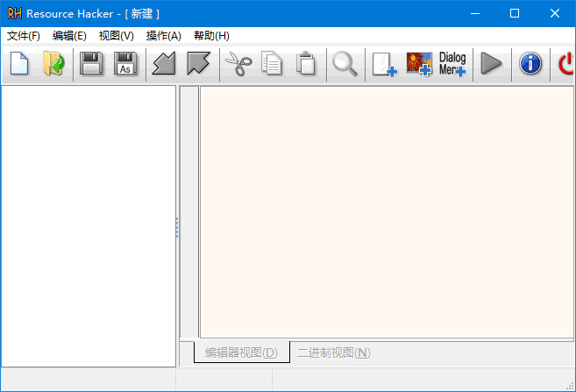
Task: Open the 操作(A) menu
Action: [163, 36]
